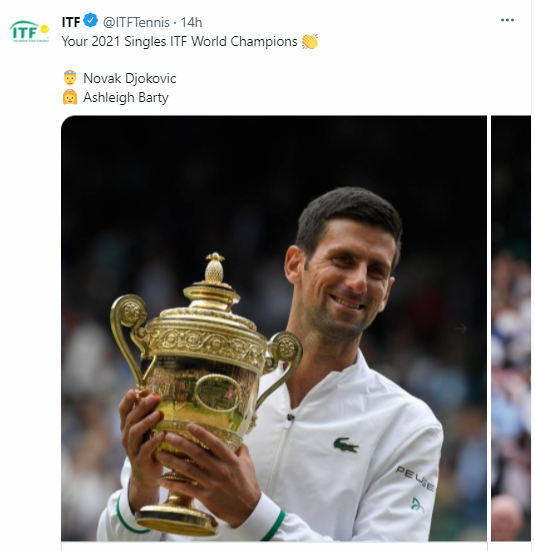The height and width of the screenshot is (551, 535).
Task: Click the blue verified badge next to ITF
Action: click(x=91, y=21)
